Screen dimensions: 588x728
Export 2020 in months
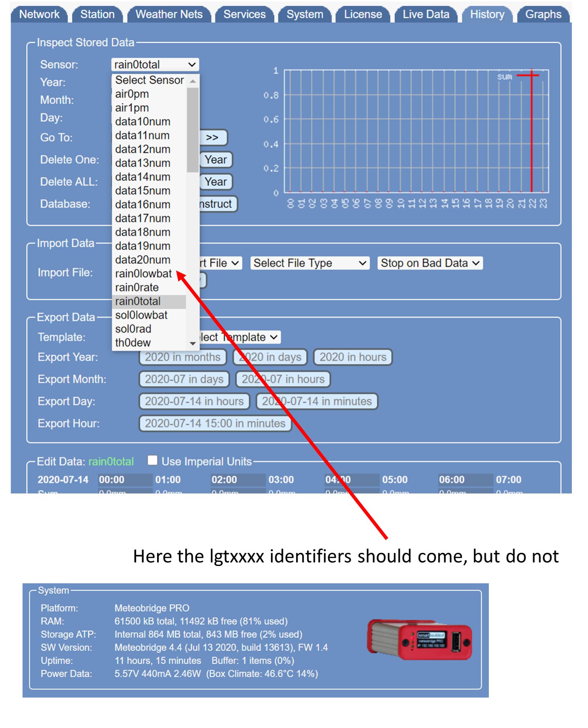(183, 357)
